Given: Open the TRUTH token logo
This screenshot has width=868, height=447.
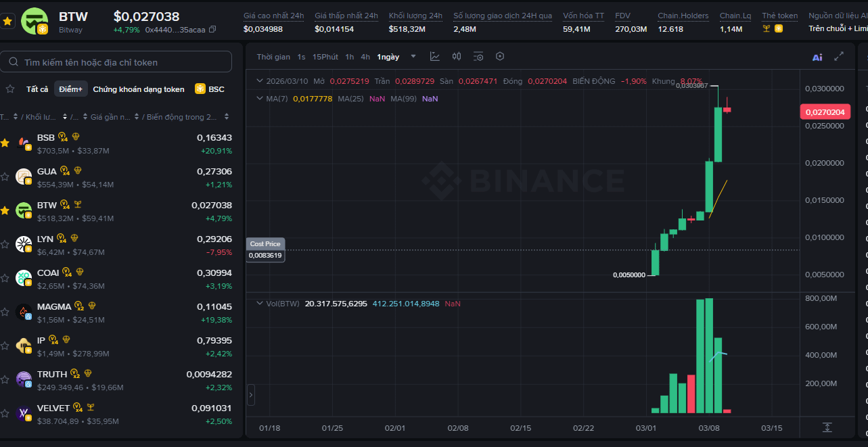Looking at the screenshot, I should click(x=24, y=379).
